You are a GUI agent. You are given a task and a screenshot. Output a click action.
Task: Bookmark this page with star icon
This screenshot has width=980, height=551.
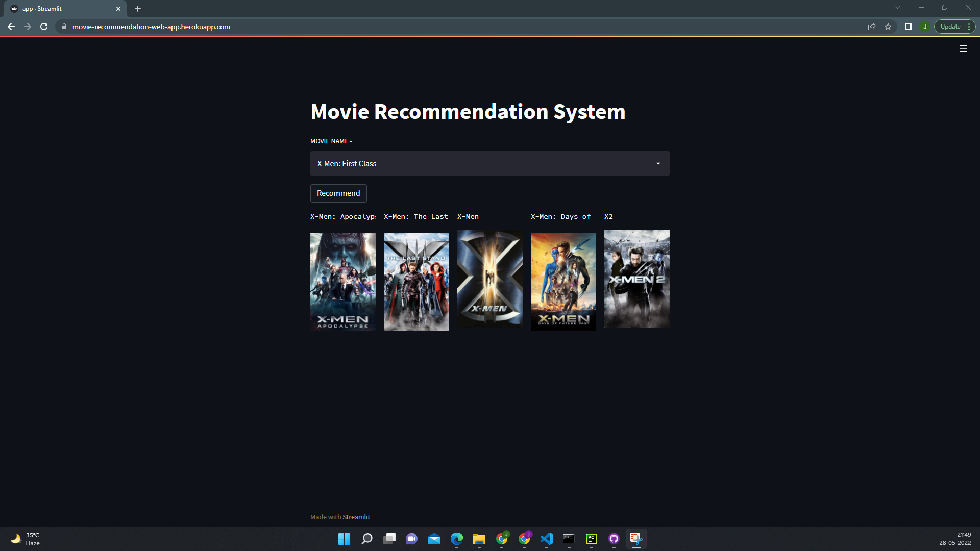click(888, 27)
